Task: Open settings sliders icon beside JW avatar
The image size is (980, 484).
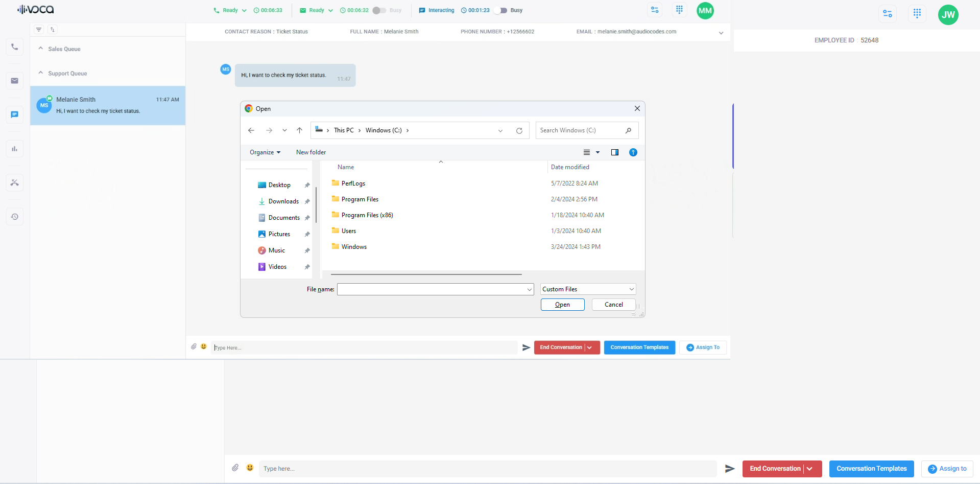Action: coord(888,14)
